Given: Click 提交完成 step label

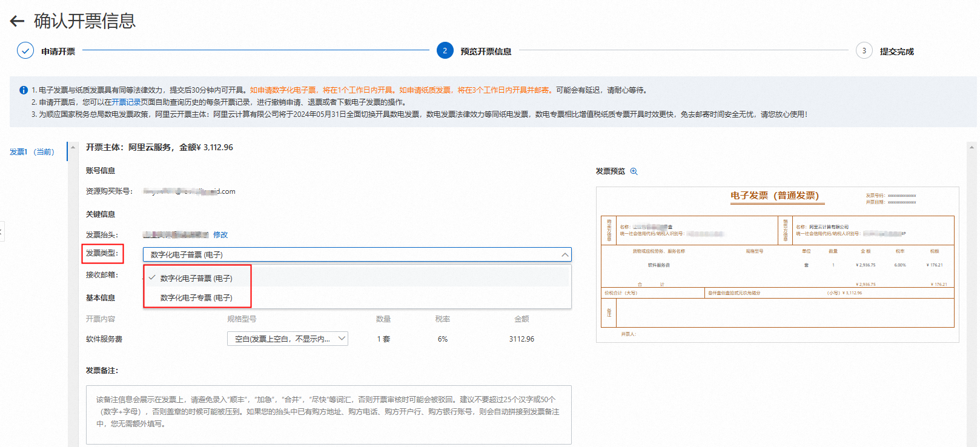Looking at the screenshot, I should click(x=897, y=51).
